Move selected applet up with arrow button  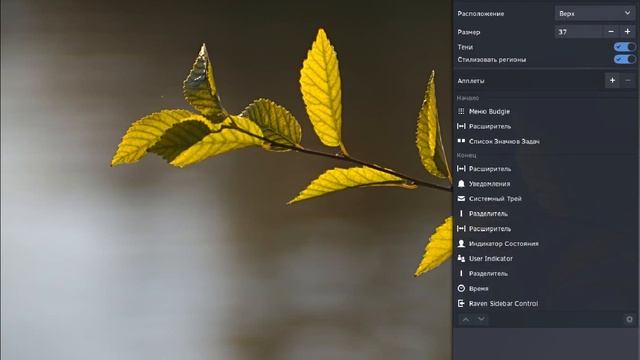[x=466, y=319]
